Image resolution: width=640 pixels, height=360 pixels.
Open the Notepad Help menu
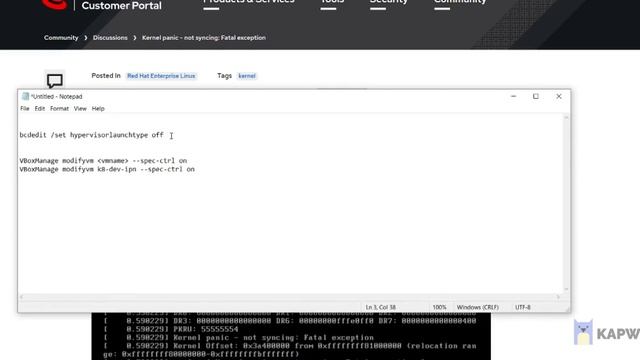[x=98, y=109]
